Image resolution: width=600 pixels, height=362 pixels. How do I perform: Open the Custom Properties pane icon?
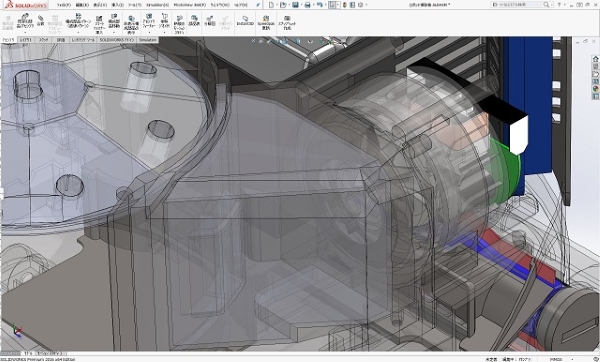pos(595,96)
